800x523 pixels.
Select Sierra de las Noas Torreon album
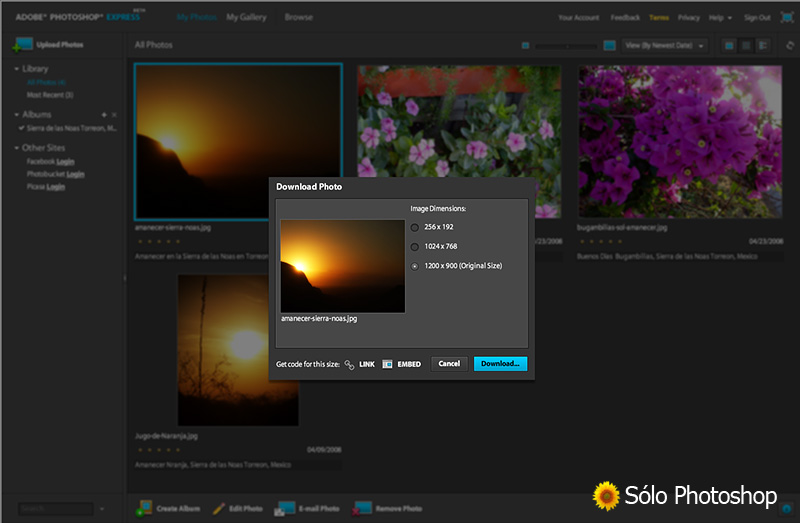point(71,129)
